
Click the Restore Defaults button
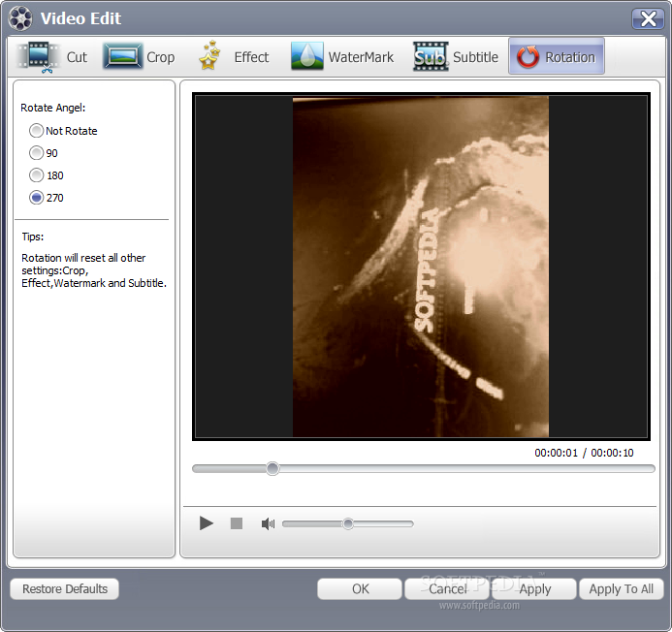tap(65, 588)
